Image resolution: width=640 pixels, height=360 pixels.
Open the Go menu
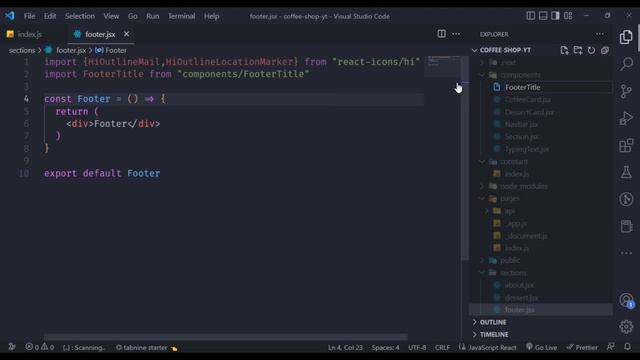(x=133, y=16)
